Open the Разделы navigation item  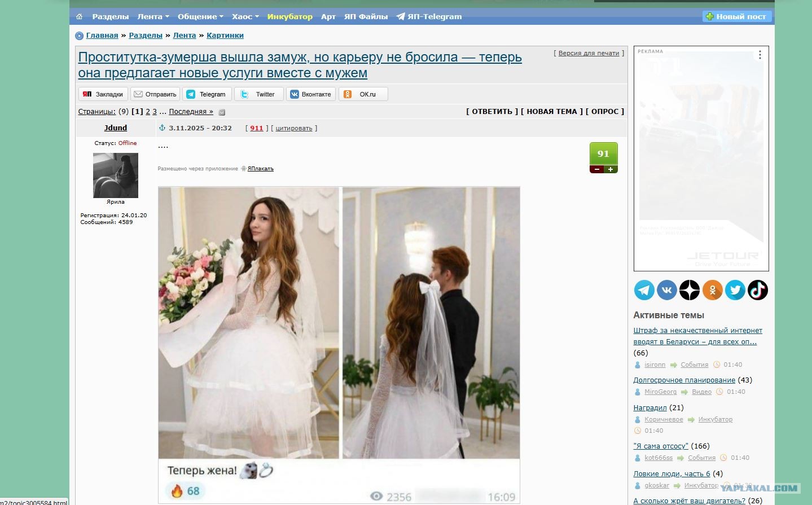(x=111, y=17)
